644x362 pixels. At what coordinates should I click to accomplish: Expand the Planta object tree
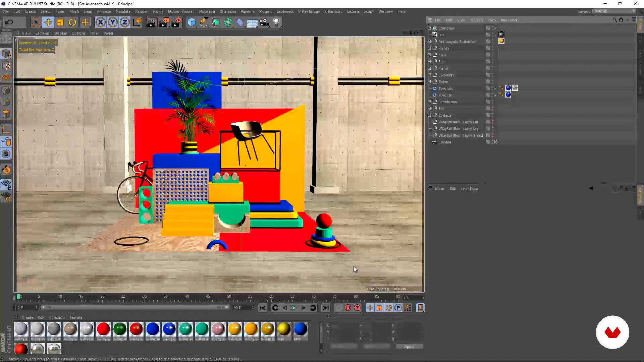pos(429,48)
